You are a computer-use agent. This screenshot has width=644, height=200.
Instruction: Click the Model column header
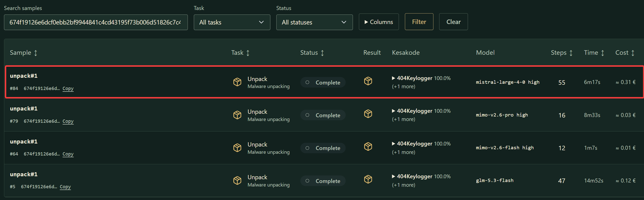[x=485, y=52]
